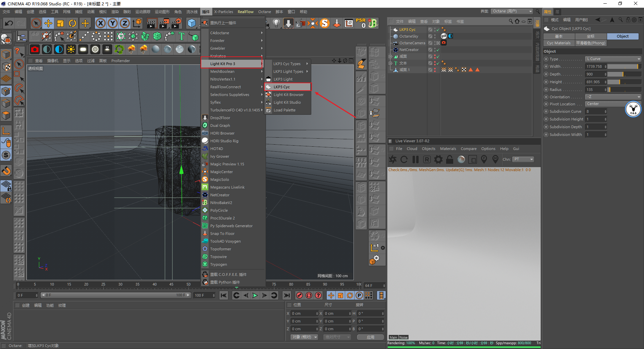Select Load Palette entry
Viewport: 644px width, 349px height.
click(x=288, y=110)
